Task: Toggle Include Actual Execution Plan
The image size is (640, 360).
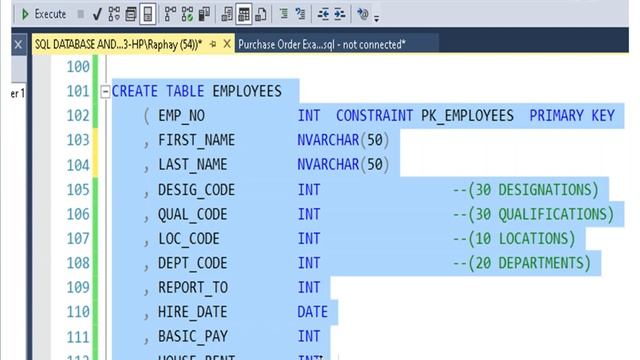Action: (170, 14)
